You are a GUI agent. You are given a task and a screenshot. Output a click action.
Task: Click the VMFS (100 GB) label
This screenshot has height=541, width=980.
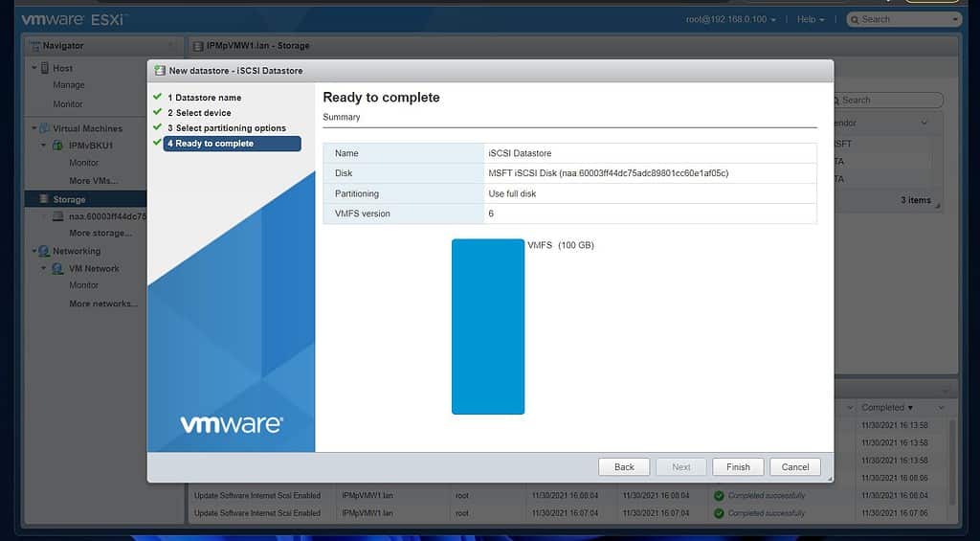[x=561, y=245]
